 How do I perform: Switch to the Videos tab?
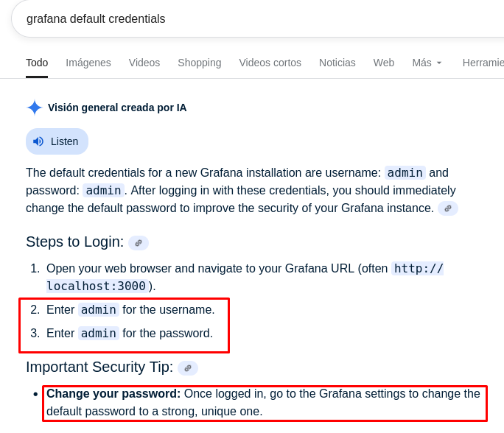pyautogui.click(x=144, y=63)
